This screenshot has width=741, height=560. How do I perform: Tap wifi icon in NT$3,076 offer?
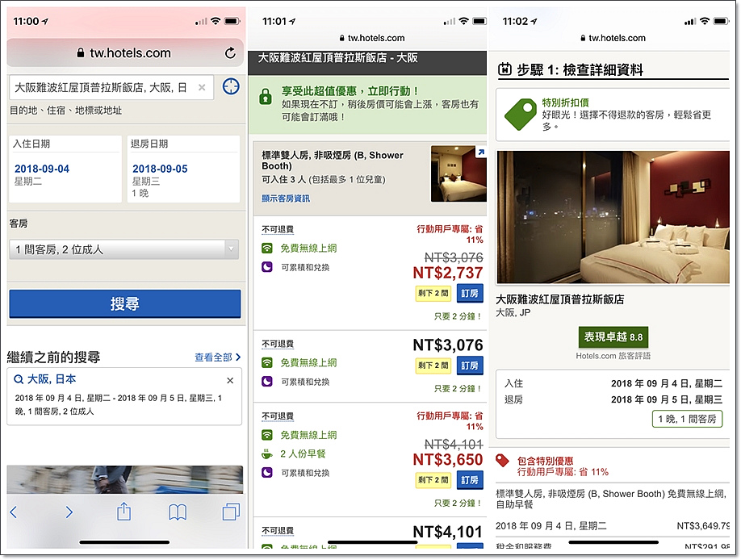267,362
